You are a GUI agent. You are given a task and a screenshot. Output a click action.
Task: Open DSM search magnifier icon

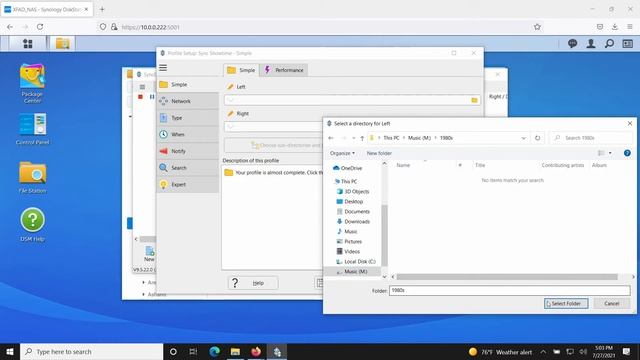[609, 43]
